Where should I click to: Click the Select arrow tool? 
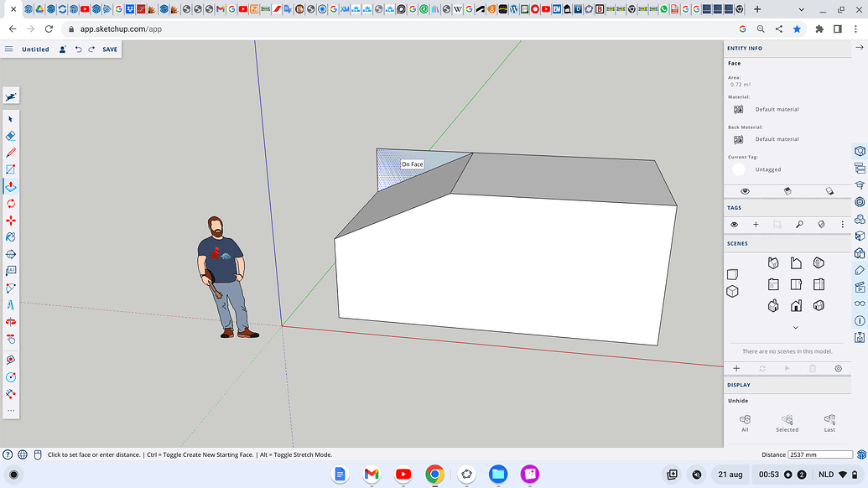coord(11,119)
